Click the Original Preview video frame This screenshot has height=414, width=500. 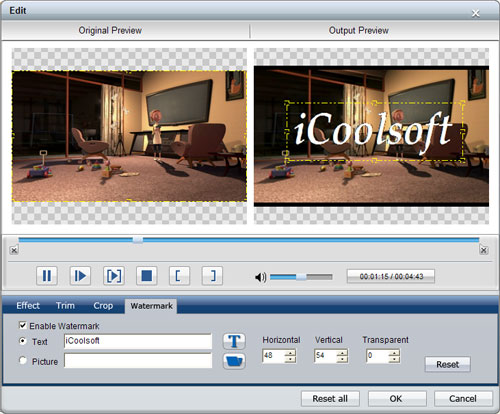[x=129, y=136]
